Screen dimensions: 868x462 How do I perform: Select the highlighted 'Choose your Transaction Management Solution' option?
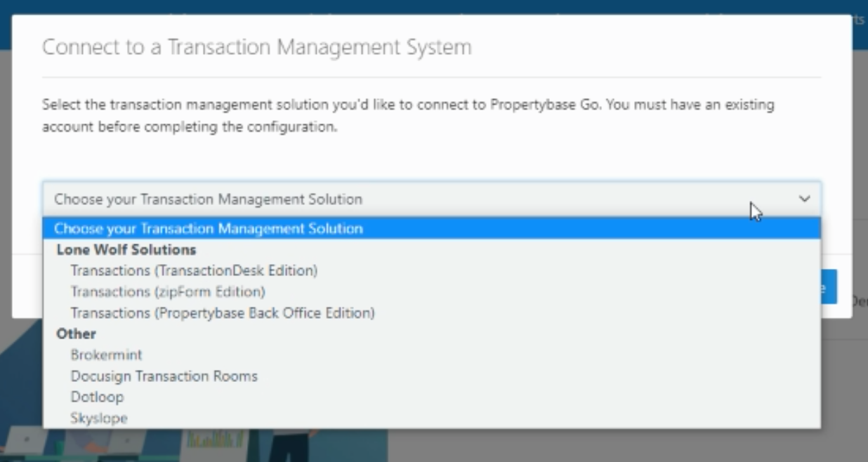point(431,228)
